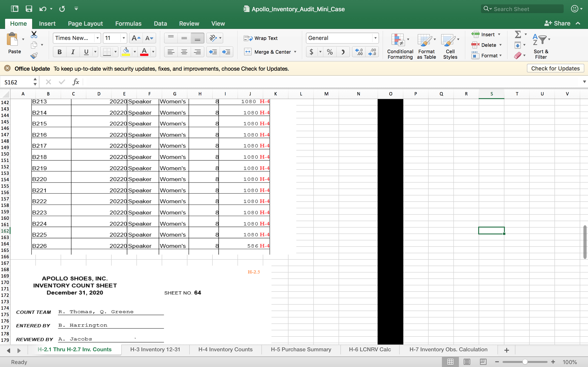Click the AutoSum sigma icon
This screenshot has width=588, height=367.
[x=518, y=34]
